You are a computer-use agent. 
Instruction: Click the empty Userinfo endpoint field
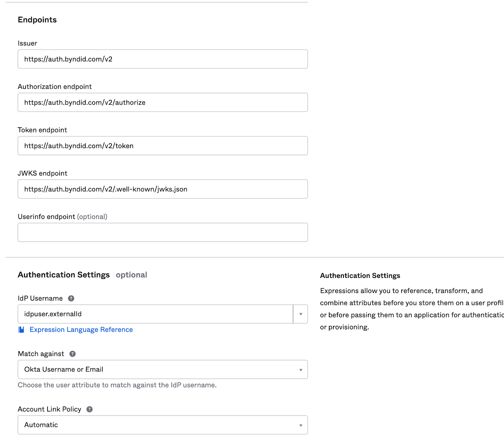coord(163,233)
